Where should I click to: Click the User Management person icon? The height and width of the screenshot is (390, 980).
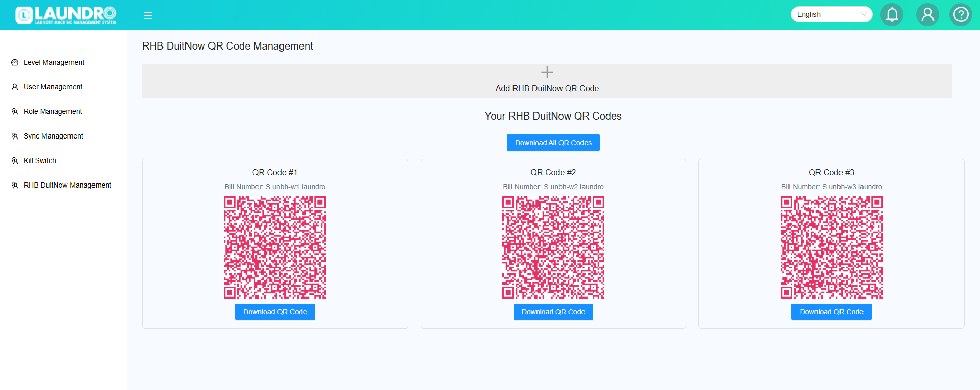15,87
